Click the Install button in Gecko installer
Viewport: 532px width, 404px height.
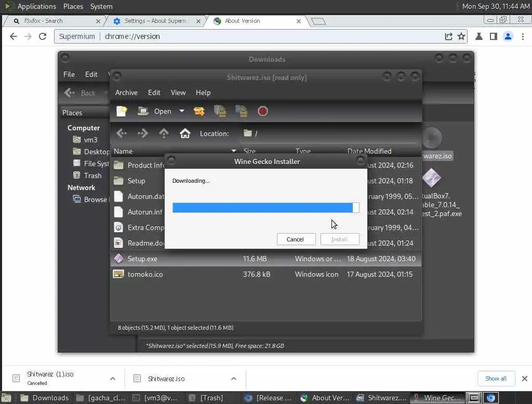[340, 239]
